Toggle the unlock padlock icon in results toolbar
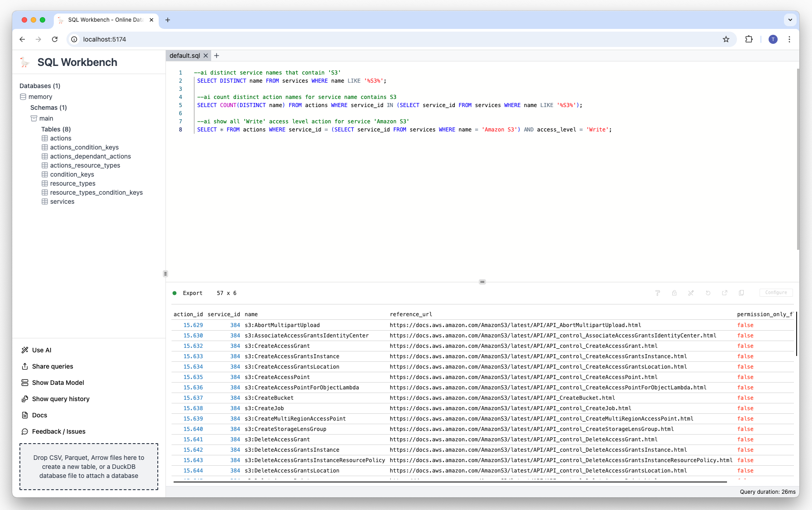The width and height of the screenshot is (812, 510). (674, 293)
